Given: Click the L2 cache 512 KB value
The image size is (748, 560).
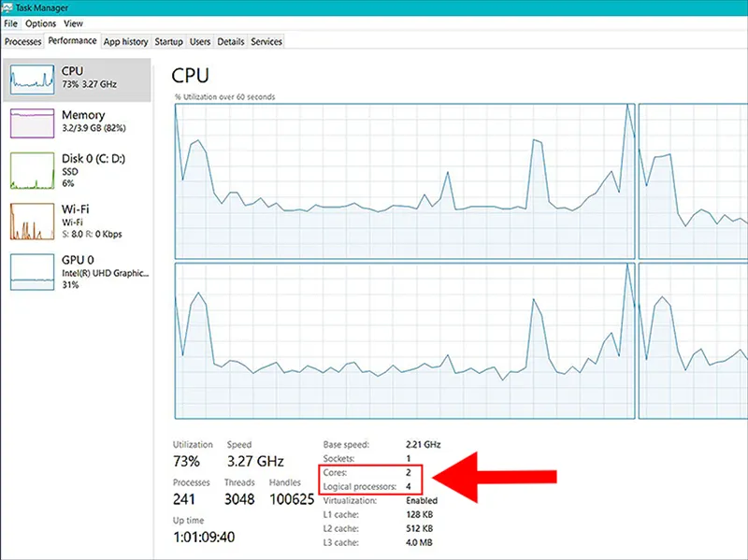Looking at the screenshot, I should pos(419,528).
